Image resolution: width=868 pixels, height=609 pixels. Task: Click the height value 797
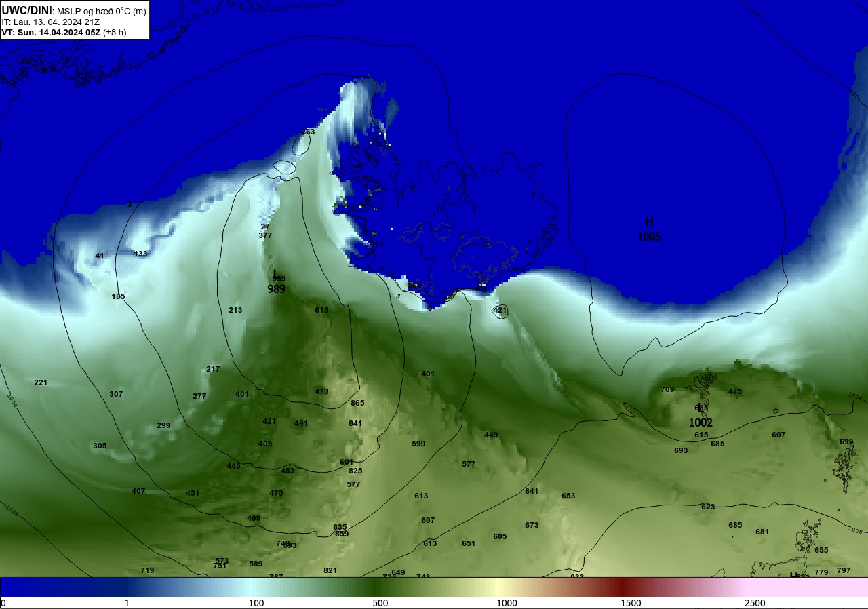tap(844, 570)
